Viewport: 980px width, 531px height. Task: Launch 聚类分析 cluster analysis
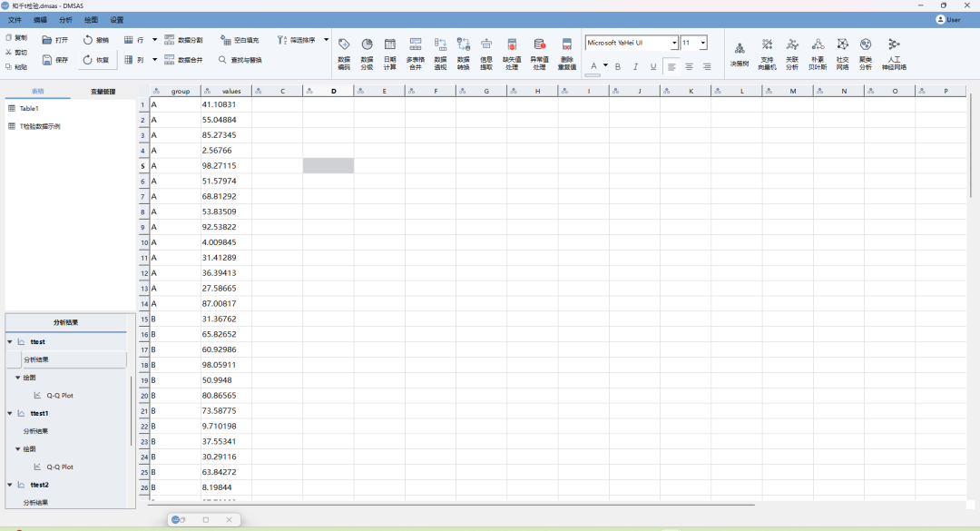point(866,54)
